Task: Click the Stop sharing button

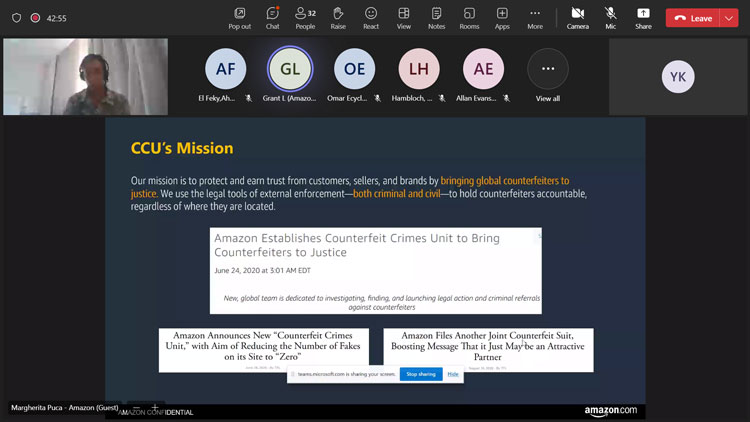Action: (x=420, y=374)
